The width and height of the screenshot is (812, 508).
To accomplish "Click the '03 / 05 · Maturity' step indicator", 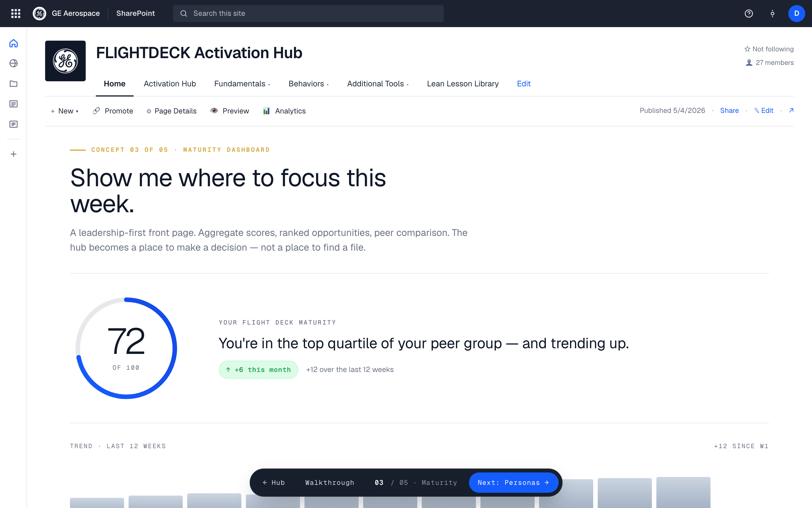I will (x=416, y=483).
